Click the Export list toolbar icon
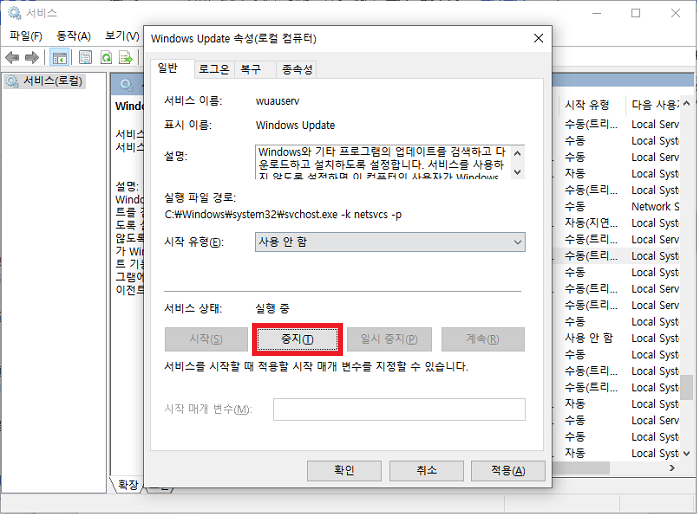The width and height of the screenshot is (697, 514). pyautogui.click(x=126, y=57)
